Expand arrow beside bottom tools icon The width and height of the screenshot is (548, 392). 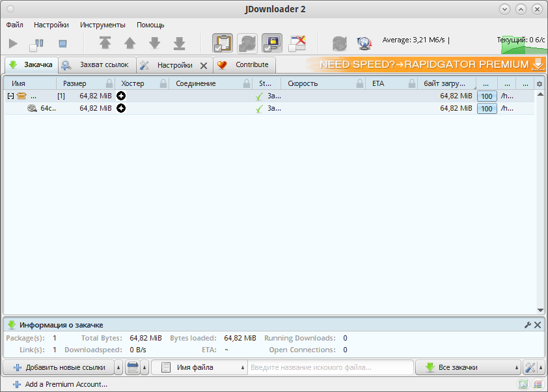[541, 367]
